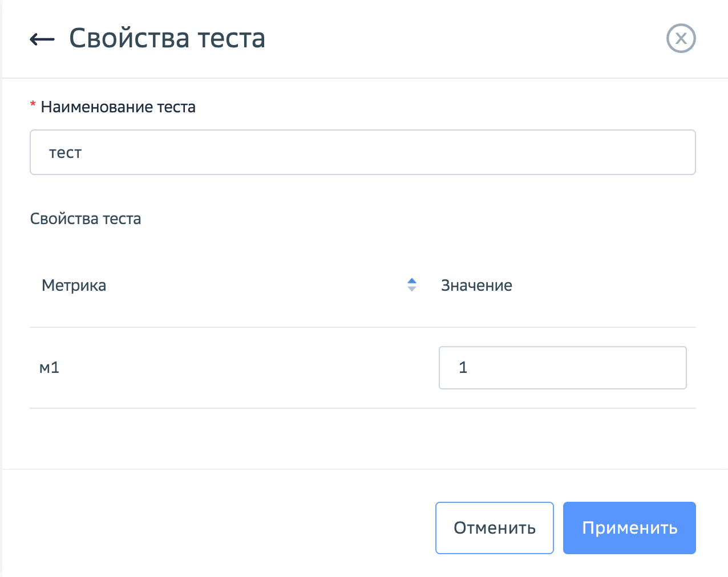Click the sort control beside Метрика column
728x577 pixels.
[411, 285]
